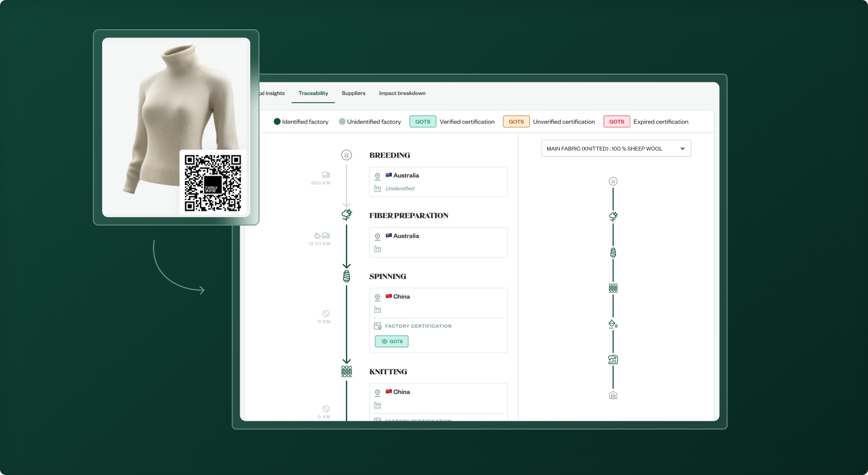Click factory icon in Fiber Preparation card
This screenshot has width=868, height=475.
(377, 249)
